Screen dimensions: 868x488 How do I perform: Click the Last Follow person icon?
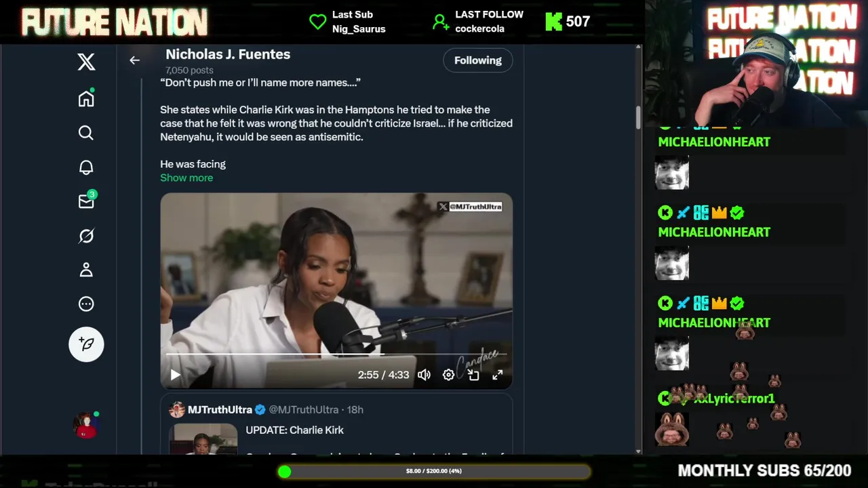[441, 22]
